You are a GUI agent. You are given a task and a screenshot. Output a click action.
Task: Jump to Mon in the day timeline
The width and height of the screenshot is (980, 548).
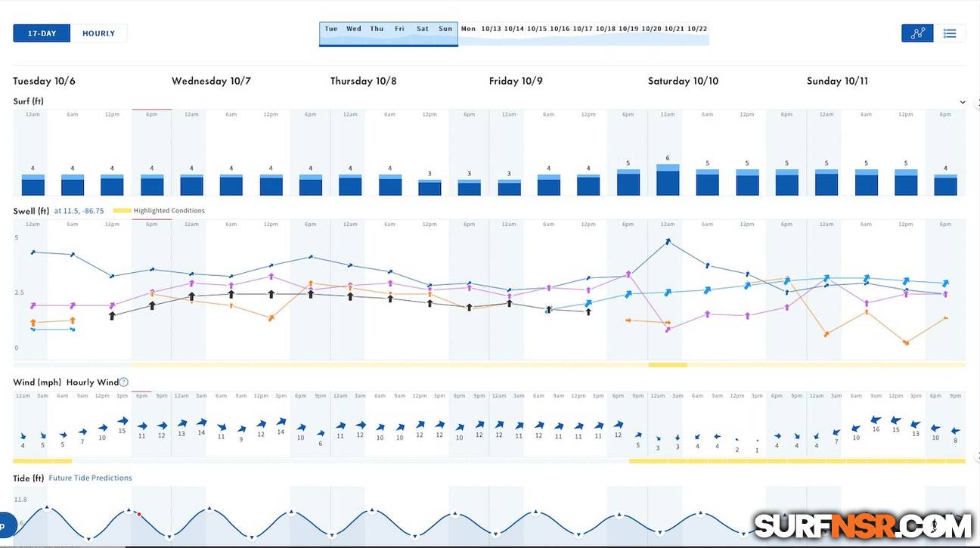468,29
